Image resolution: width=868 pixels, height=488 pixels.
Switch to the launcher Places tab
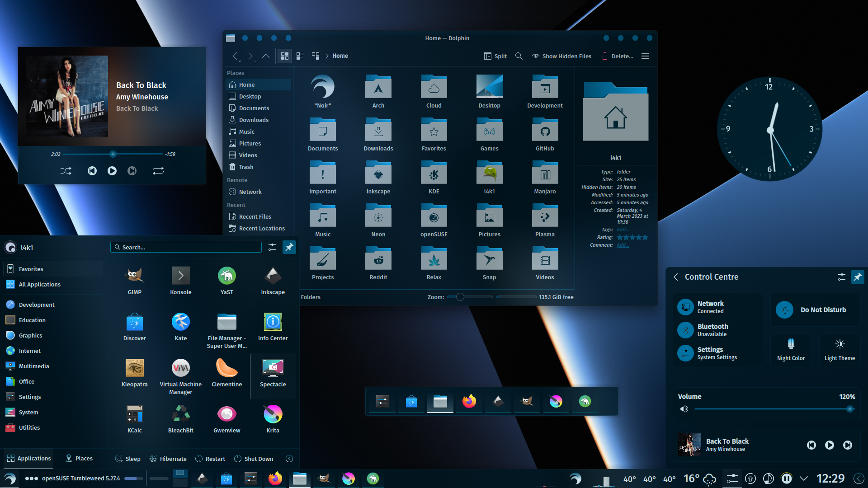79,459
